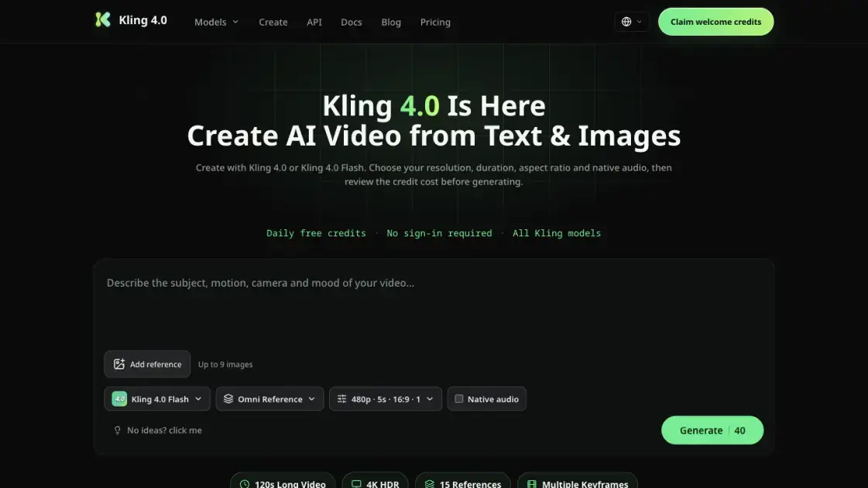Click the clock icon on 120s Long Video
Screen dimensions: 868x488
(x=245, y=484)
